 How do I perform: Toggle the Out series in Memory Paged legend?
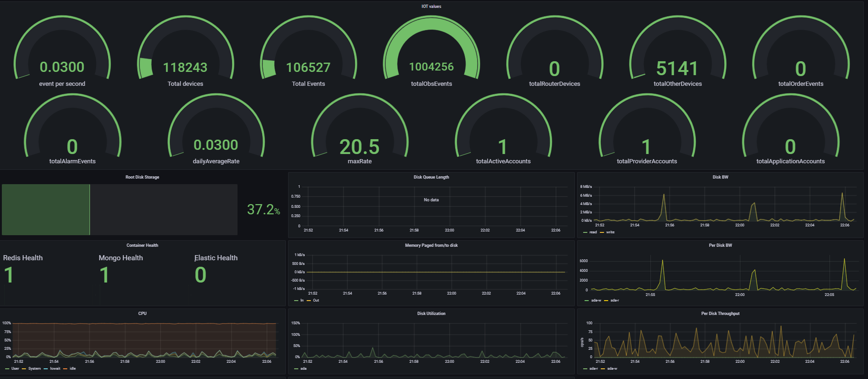pyautogui.click(x=316, y=301)
